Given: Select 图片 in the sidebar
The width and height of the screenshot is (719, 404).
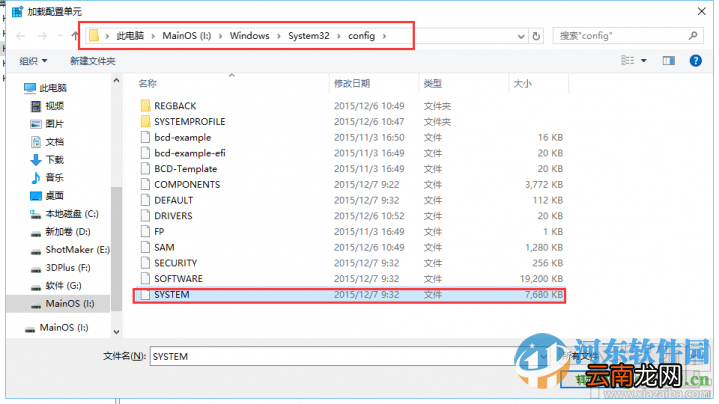Looking at the screenshot, I should click(47, 124).
